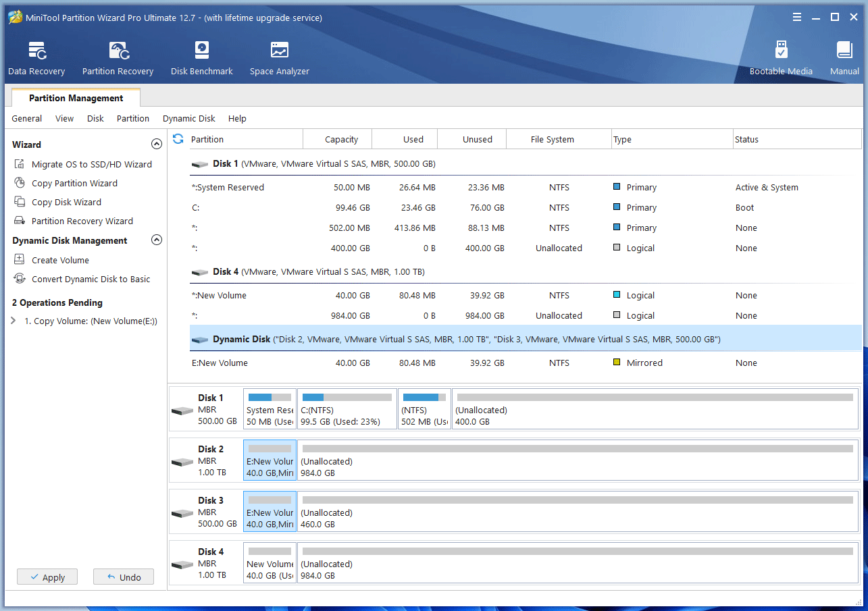This screenshot has width=868, height=611.
Task: Click Primary type color square for C:
Action: point(617,207)
